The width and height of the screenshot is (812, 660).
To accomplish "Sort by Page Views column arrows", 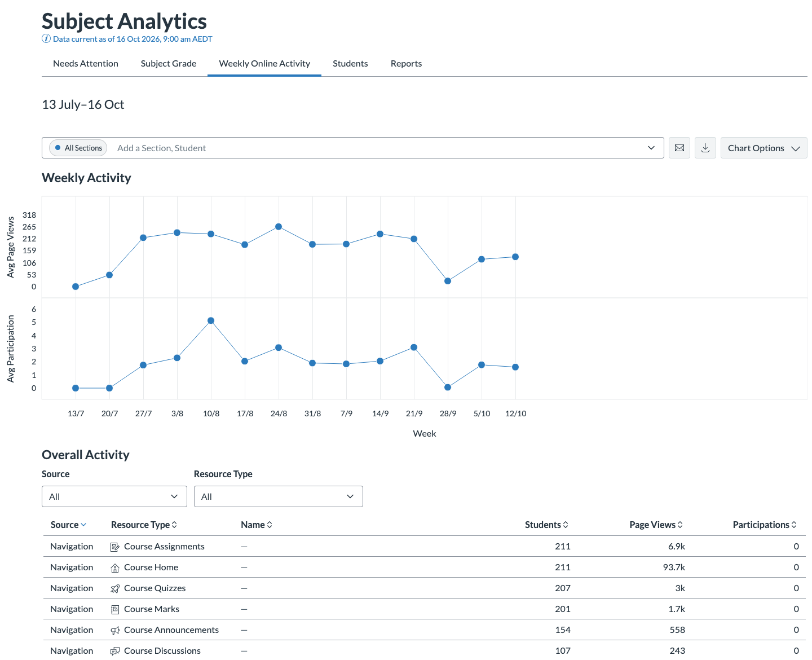I will point(680,525).
